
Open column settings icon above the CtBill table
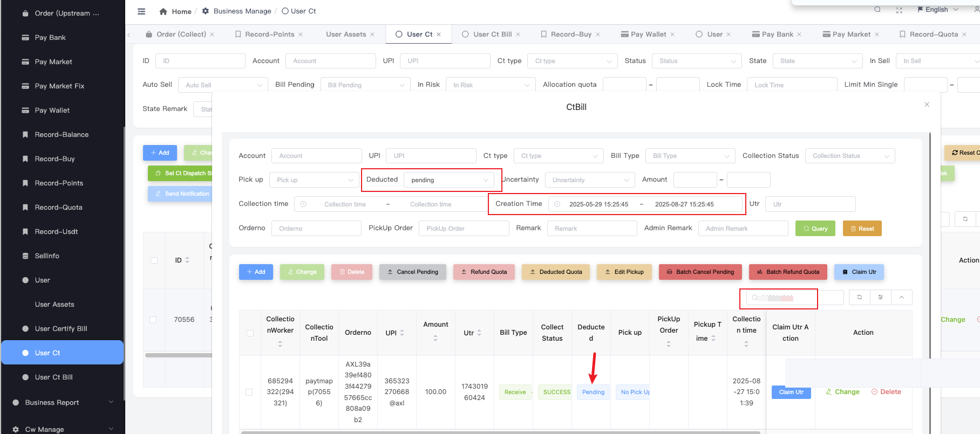pos(880,297)
